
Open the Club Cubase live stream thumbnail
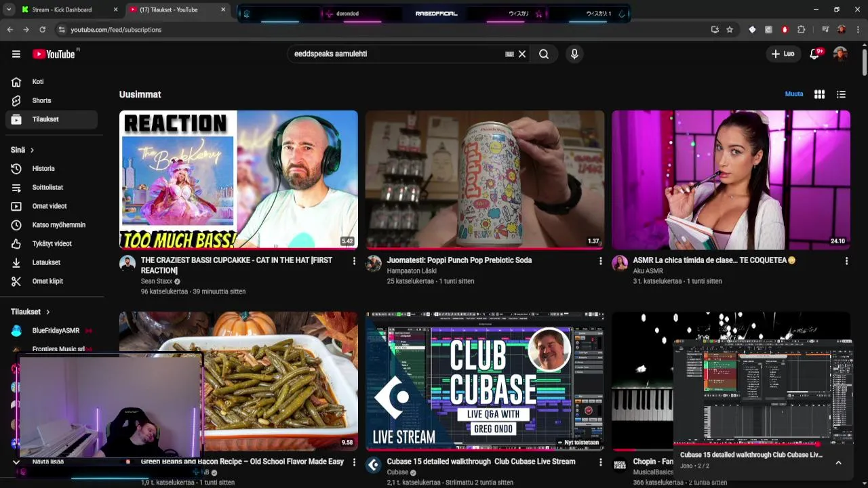[485, 382]
